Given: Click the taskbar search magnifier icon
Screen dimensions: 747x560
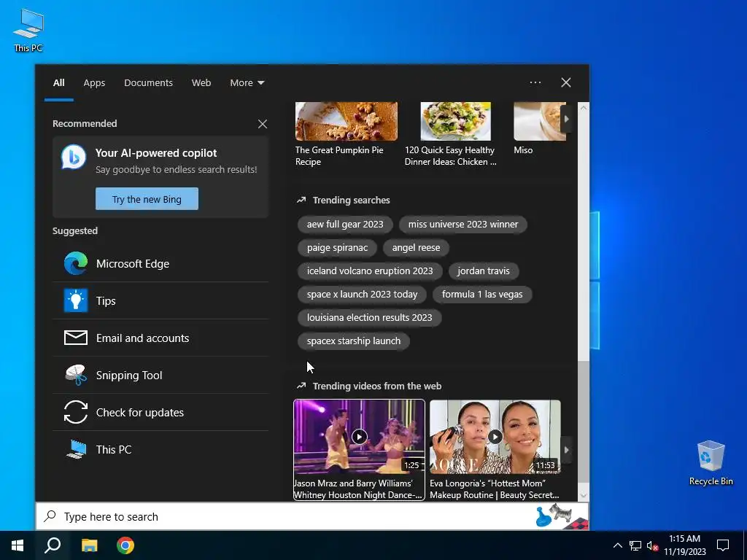Looking at the screenshot, I should coord(53,545).
